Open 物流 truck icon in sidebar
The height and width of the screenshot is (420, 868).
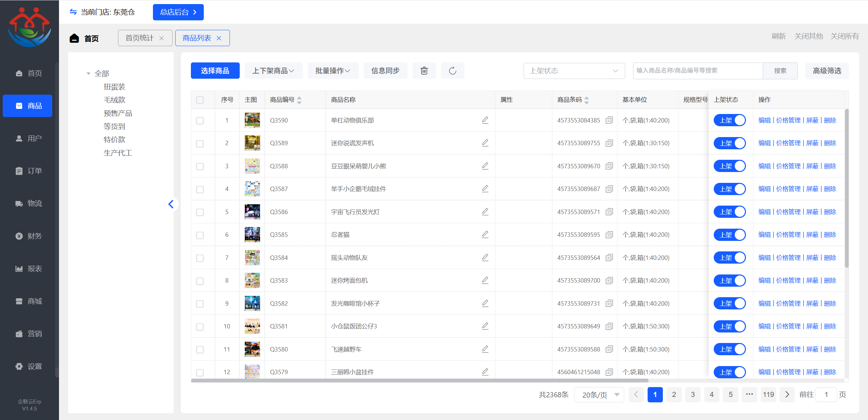point(19,204)
